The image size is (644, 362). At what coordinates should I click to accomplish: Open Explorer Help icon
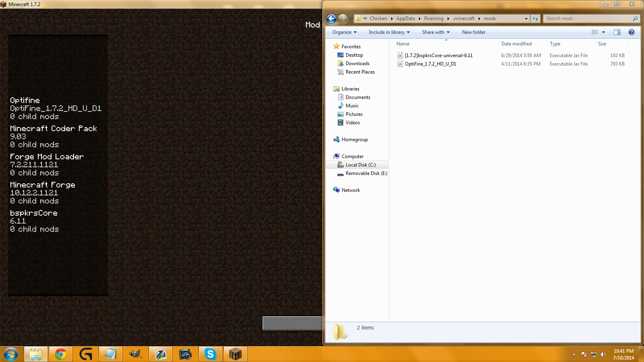(632, 32)
